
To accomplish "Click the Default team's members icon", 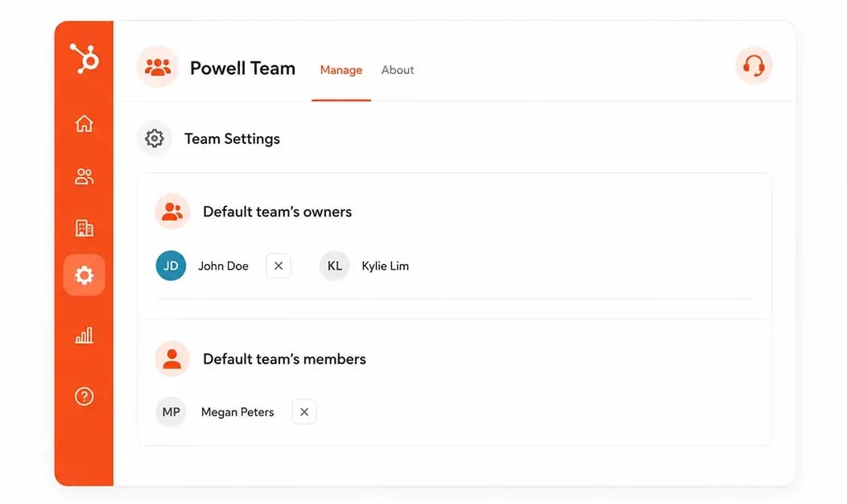I will [x=172, y=359].
